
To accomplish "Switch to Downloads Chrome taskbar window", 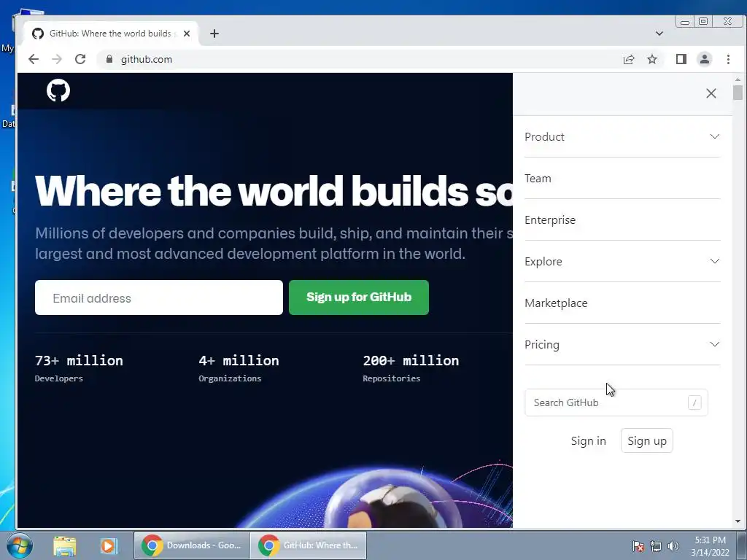I will point(192,545).
